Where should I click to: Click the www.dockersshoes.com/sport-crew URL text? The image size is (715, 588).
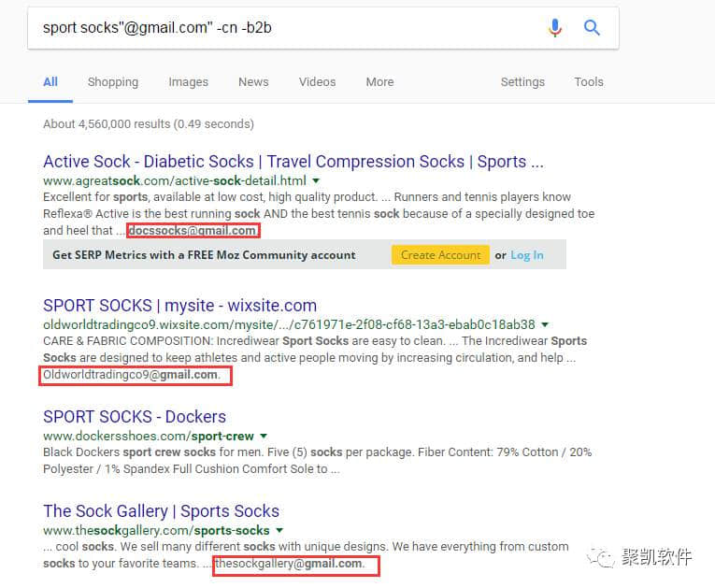click(149, 437)
